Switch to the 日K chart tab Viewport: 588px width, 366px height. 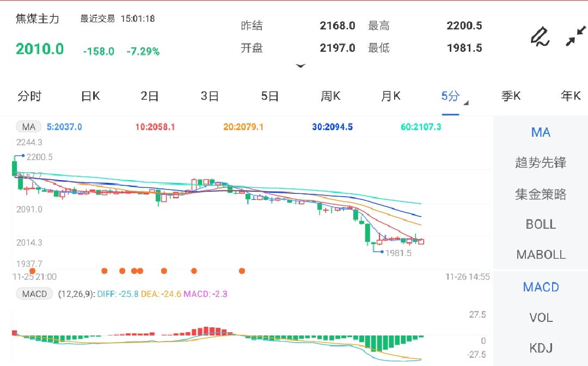tap(89, 95)
